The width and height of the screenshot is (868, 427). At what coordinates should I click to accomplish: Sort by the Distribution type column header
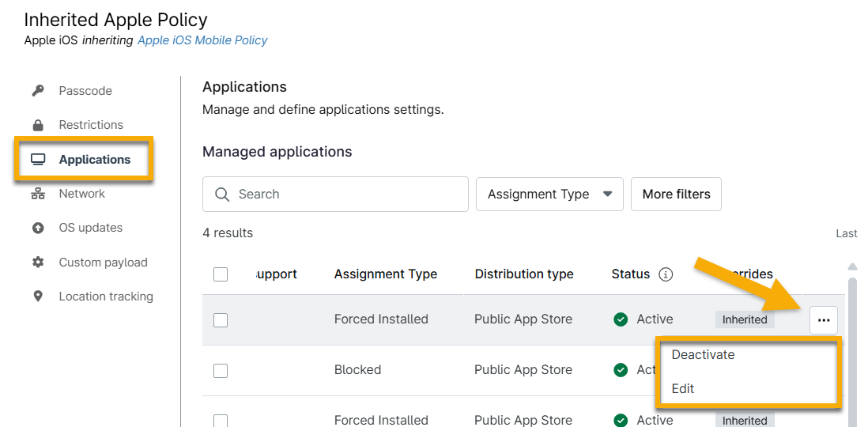524,274
